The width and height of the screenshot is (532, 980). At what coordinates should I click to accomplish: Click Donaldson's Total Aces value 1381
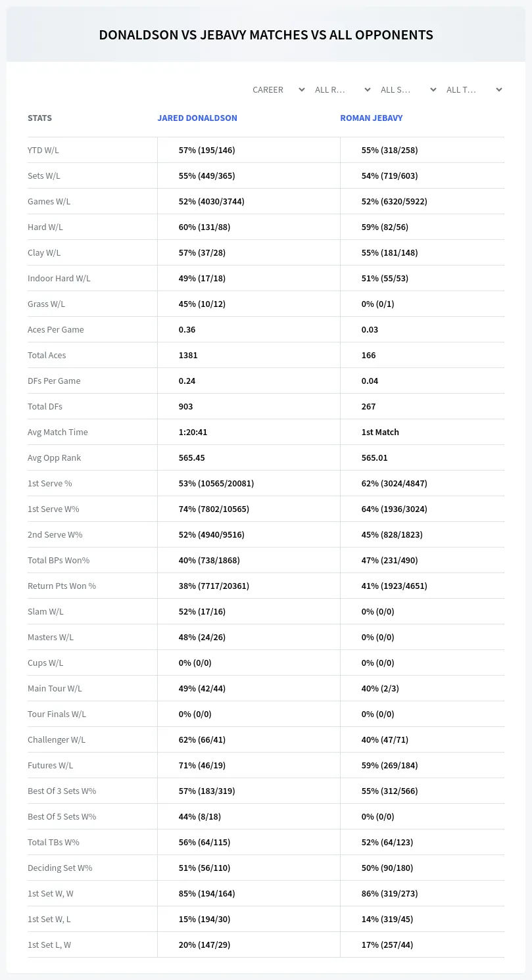(188, 355)
